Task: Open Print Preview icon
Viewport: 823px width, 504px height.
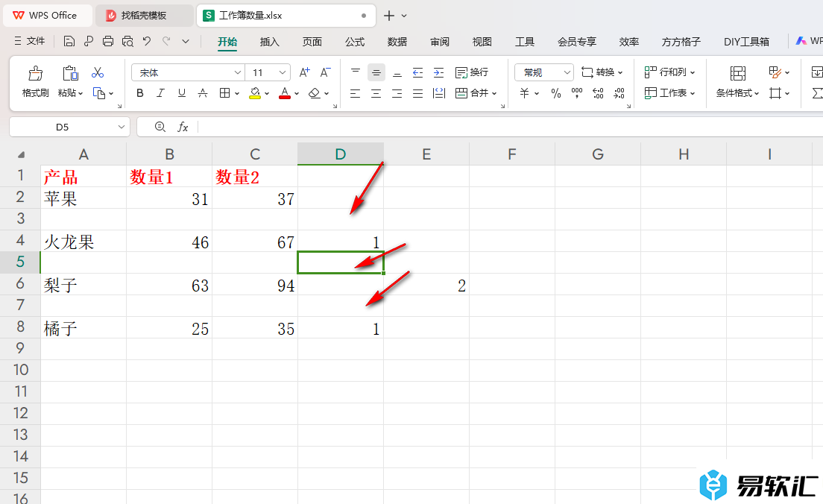Action: [x=127, y=41]
